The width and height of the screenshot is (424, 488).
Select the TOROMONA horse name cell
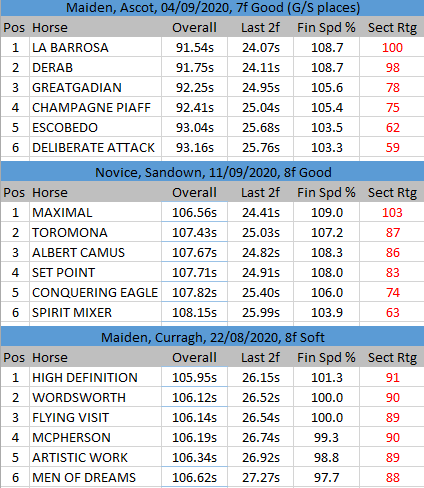[95, 232]
